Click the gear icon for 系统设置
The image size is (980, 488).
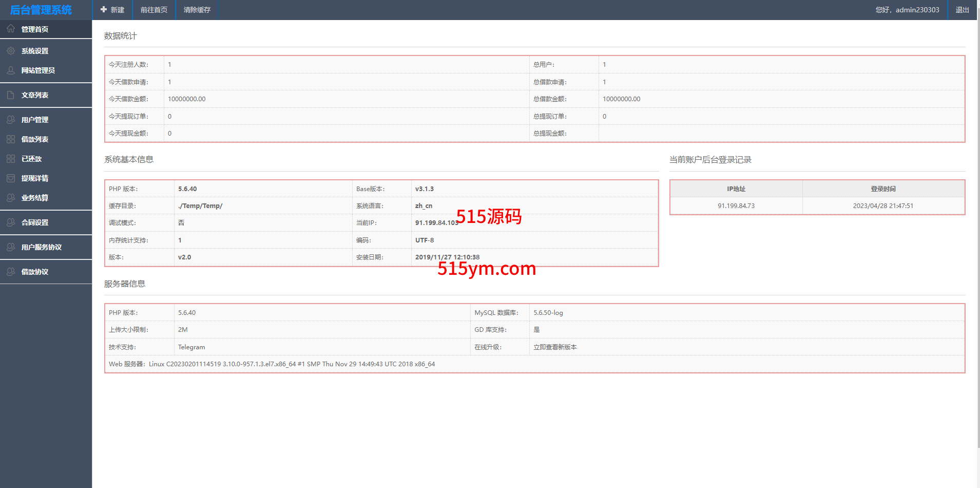pyautogui.click(x=11, y=51)
